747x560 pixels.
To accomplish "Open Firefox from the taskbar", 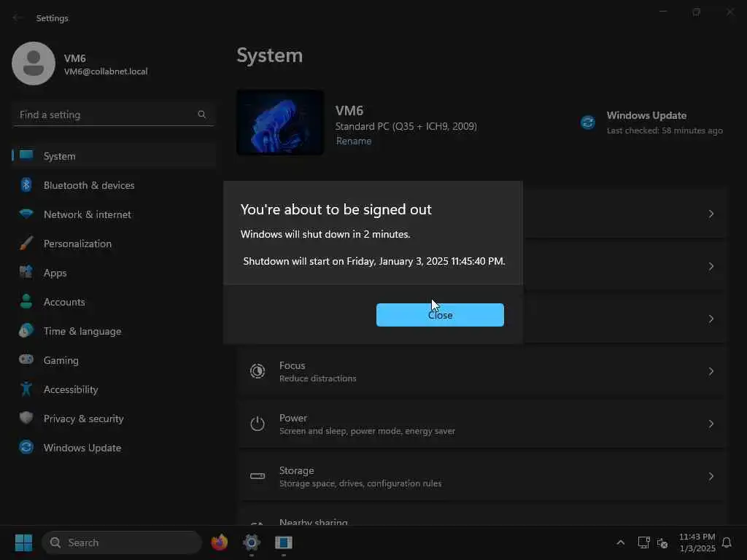I will tap(220, 542).
